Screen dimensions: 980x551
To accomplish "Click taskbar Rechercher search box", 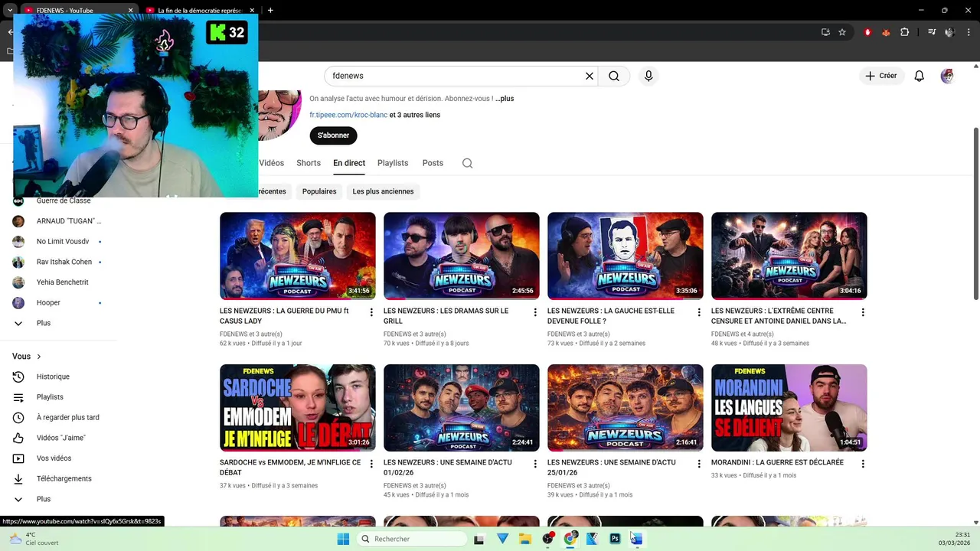I will [412, 539].
